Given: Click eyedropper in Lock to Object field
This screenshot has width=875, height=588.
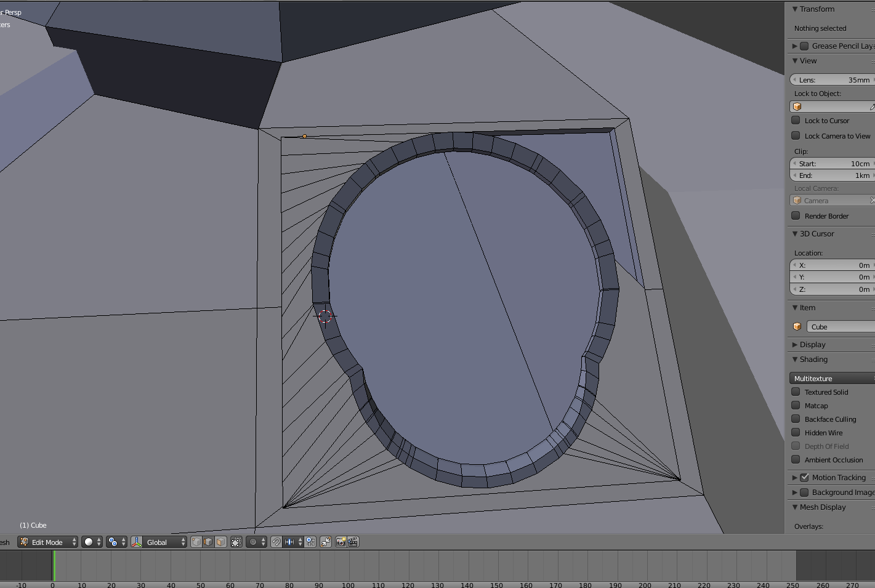Looking at the screenshot, I should click(872, 107).
